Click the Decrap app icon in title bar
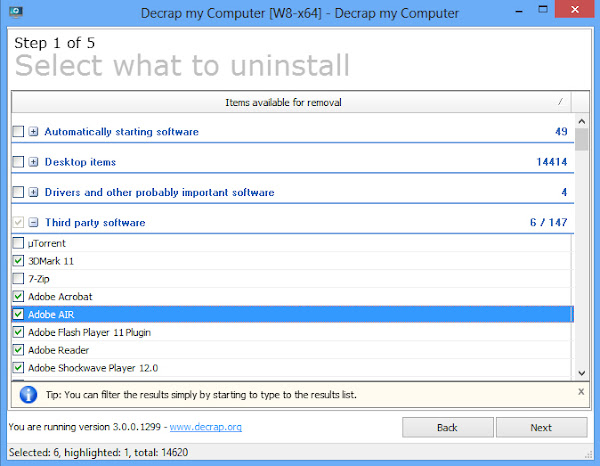Viewport: 600px width, 466px height. [x=16, y=12]
